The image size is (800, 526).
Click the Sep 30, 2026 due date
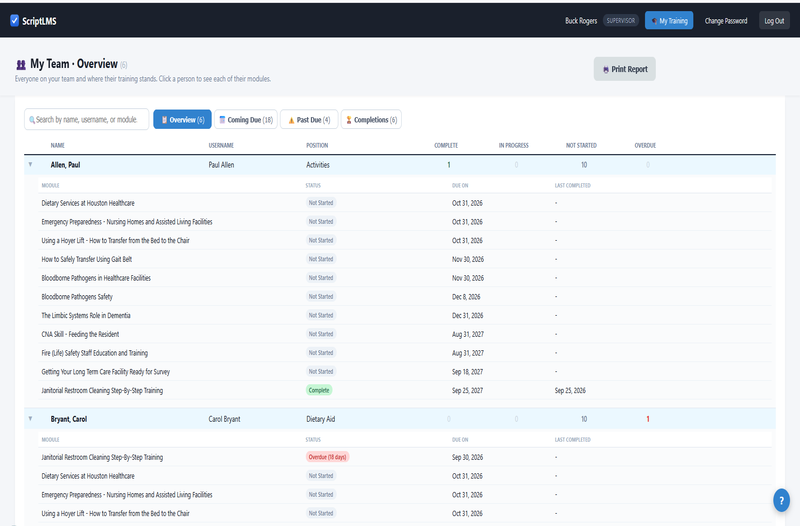click(467, 458)
